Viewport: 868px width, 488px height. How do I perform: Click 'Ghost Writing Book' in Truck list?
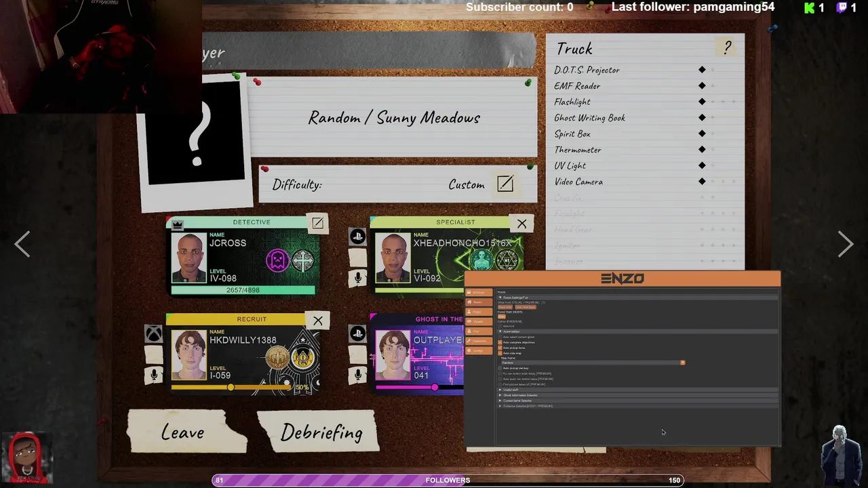click(590, 118)
